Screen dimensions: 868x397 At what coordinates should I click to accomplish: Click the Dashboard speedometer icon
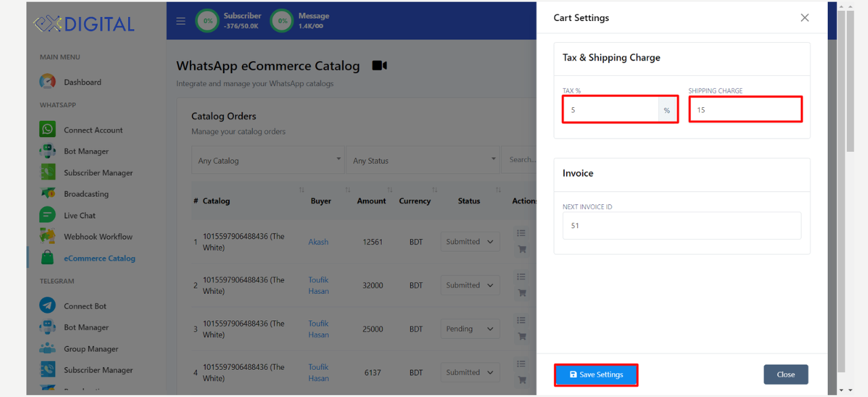click(47, 82)
